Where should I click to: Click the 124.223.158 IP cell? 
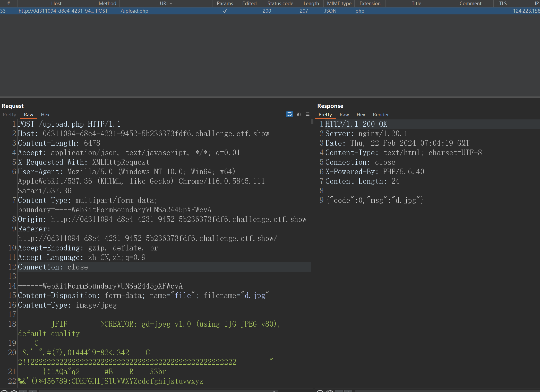pyautogui.click(x=526, y=11)
